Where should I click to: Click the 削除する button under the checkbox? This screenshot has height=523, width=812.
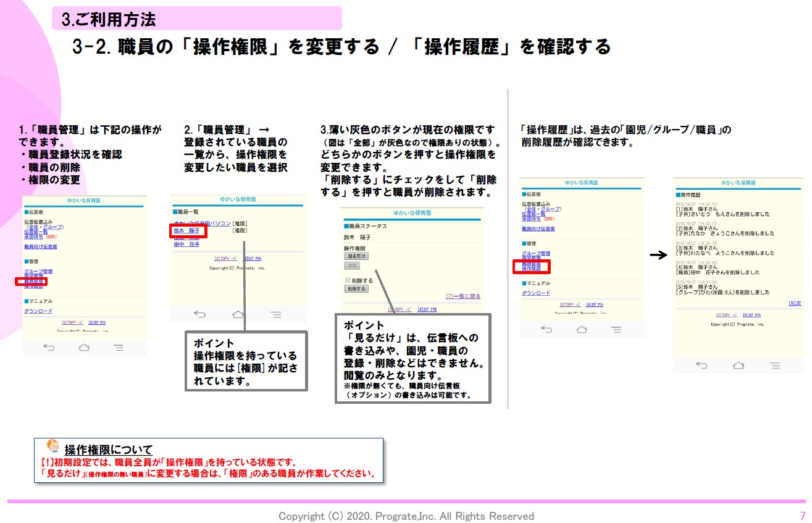pos(356,288)
